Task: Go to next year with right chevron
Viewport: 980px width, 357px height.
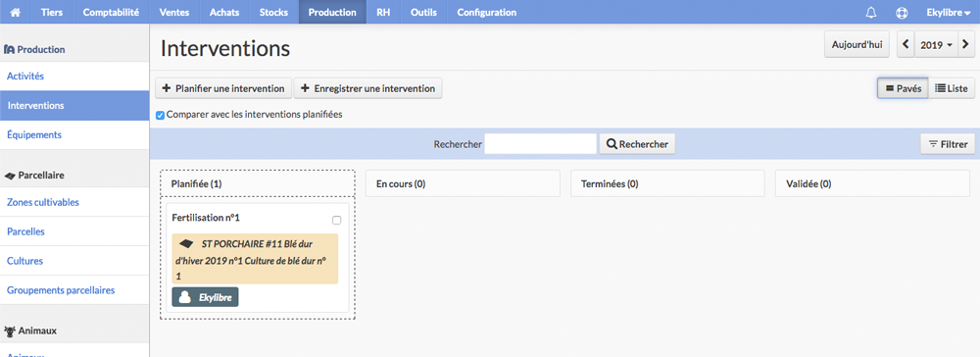Action: pyautogui.click(x=965, y=45)
